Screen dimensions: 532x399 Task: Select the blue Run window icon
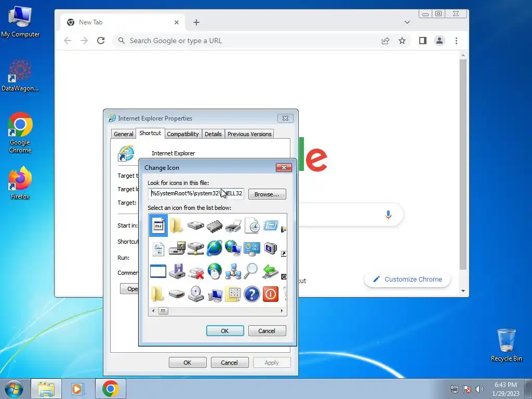pyautogui.click(x=270, y=225)
